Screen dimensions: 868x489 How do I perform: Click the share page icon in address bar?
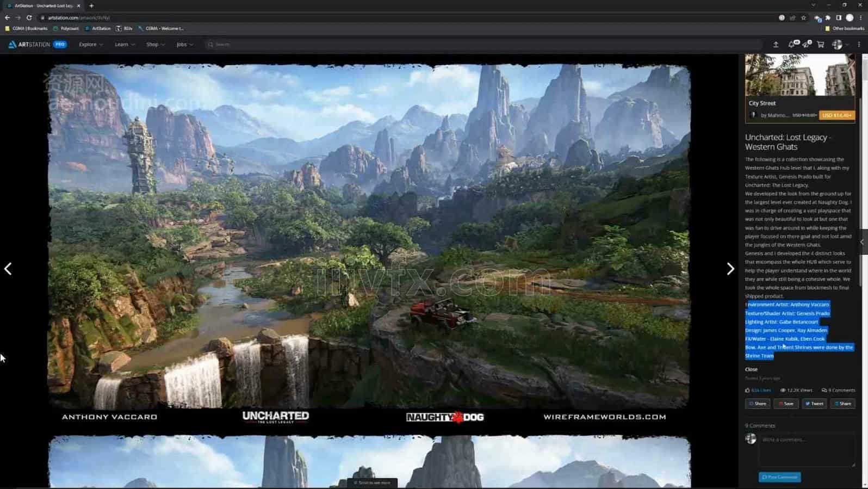click(x=792, y=17)
